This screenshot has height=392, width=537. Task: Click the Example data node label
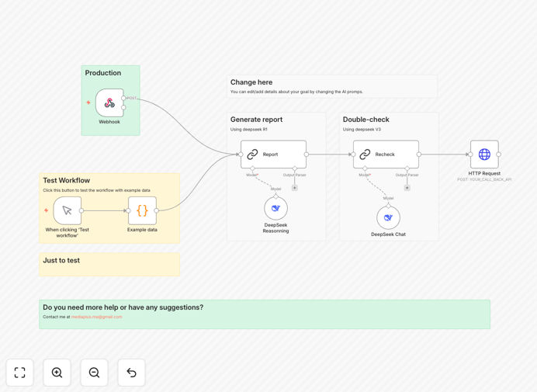(142, 230)
